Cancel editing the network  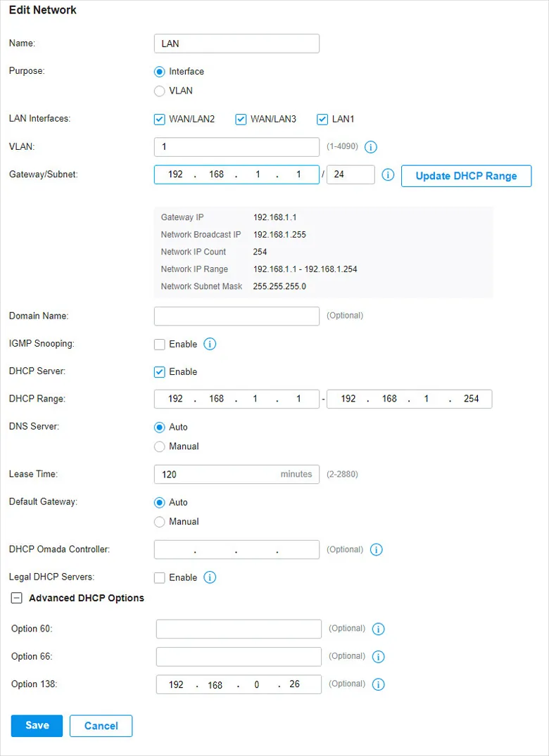tap(101, 725)
